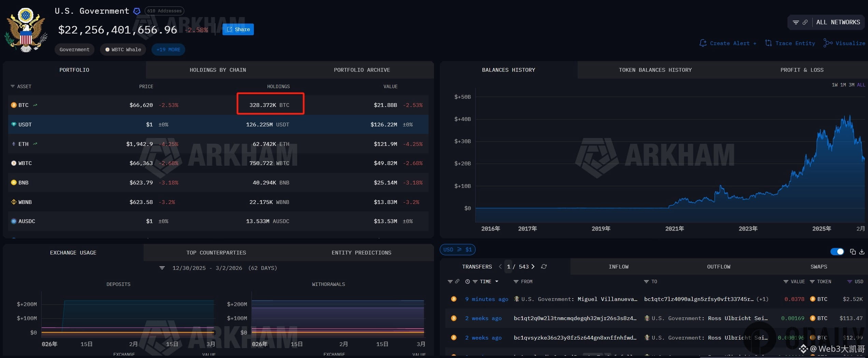868x358 pixels.
Task: Select the Government tag
Action: click(x=74, y=50)
